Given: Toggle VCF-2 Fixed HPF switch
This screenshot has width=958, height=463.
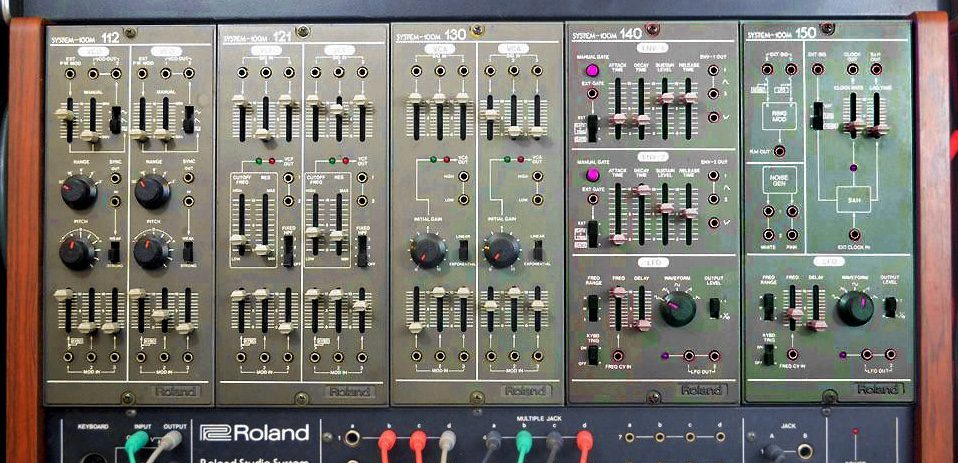Looking at the screenshot, I should [363, 250].
